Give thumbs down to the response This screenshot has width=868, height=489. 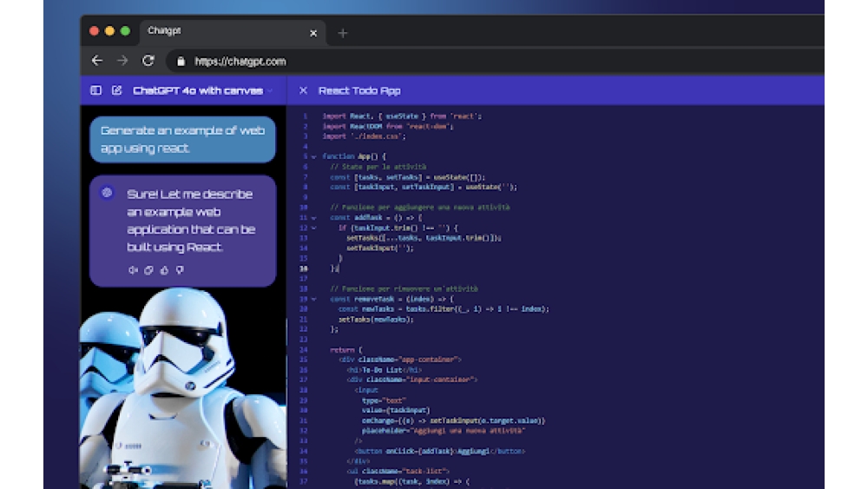pyautogui.click(x=180, y=270)
